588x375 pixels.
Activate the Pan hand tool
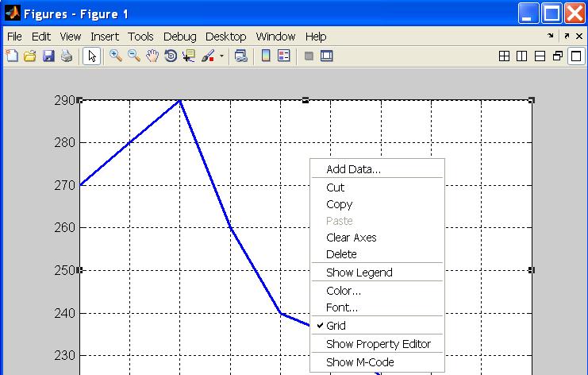tap(152, 56)
